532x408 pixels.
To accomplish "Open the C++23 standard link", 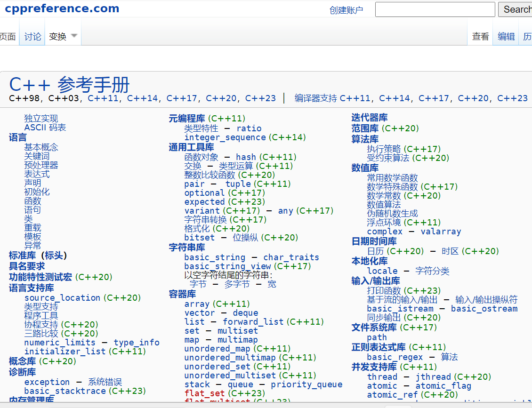I will click(260, 99).
